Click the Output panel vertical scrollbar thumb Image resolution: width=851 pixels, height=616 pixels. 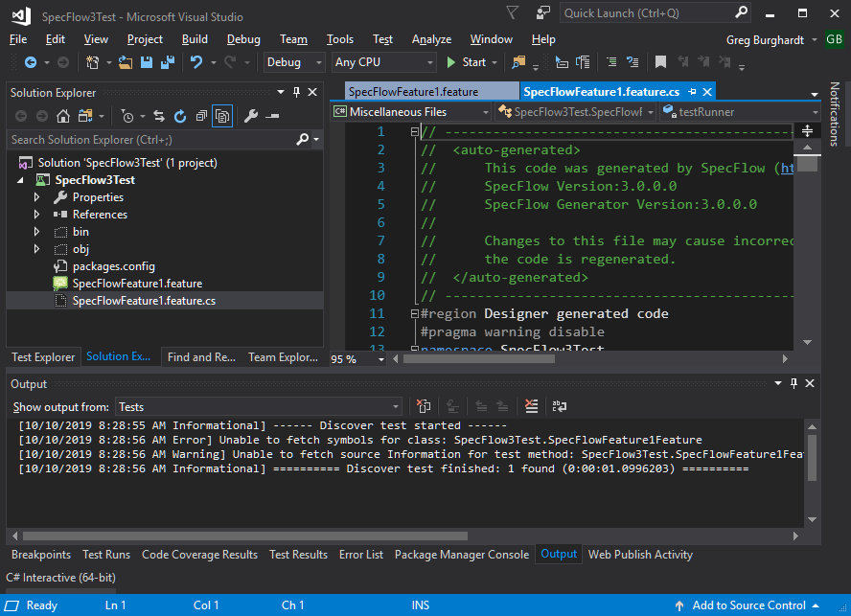(813, 458)
